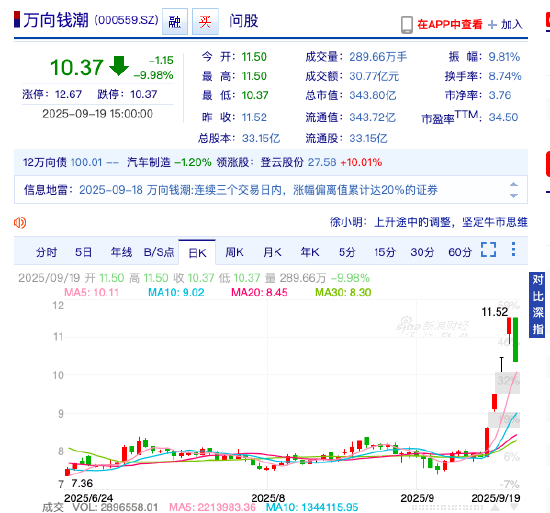Click the 买 buy button
Screen dimensions: 550x513
pyautogui.click(x=205, y=22)
